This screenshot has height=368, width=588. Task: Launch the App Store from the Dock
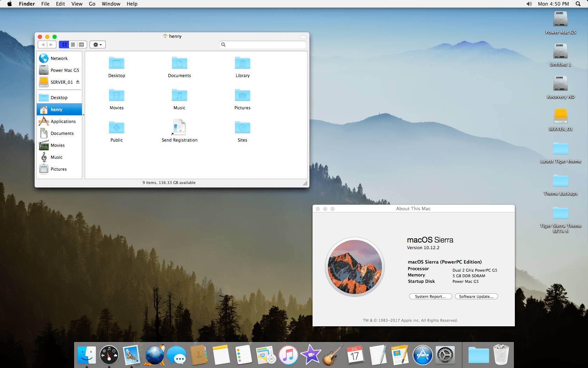422,355
